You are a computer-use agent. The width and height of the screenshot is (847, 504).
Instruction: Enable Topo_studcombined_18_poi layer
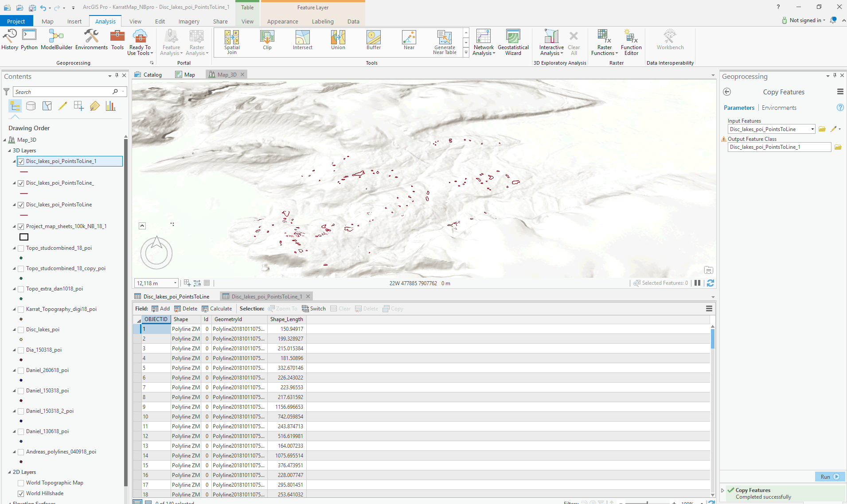pos(21,248)
